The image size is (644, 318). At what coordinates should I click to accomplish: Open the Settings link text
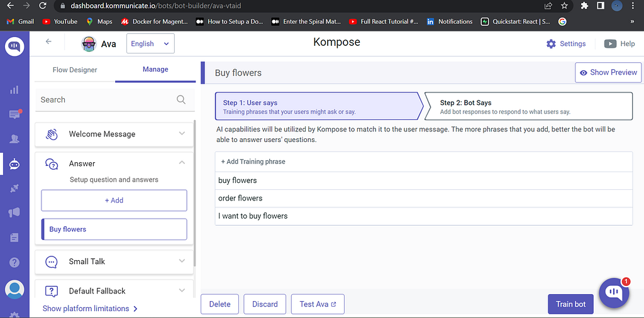[572, 44]
